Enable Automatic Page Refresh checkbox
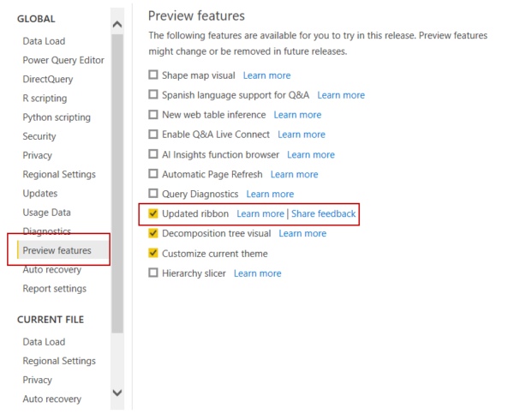514x420 pixels. tap(153, 174)
